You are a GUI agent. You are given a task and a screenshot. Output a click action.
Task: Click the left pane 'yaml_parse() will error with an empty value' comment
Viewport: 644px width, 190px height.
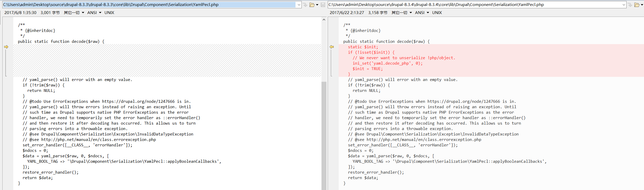click(x=77, y=80)
